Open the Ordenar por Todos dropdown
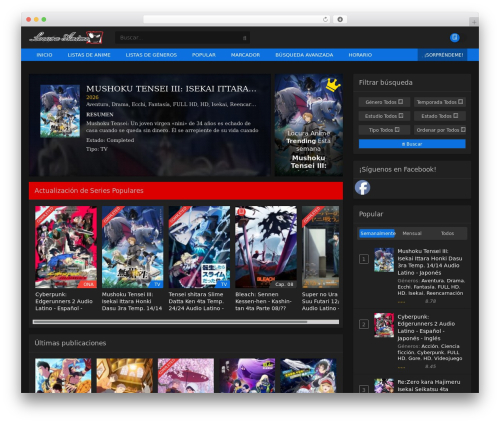 439,130
